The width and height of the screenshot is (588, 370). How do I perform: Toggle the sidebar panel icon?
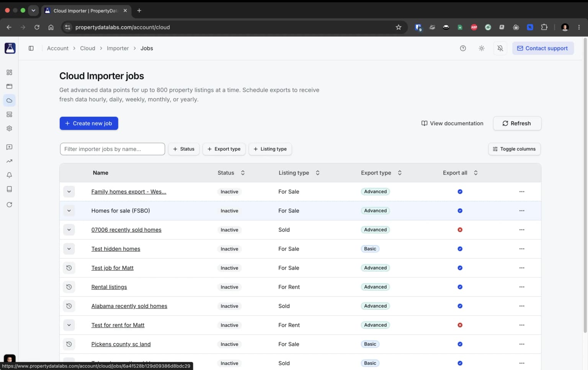pos(31,48)
